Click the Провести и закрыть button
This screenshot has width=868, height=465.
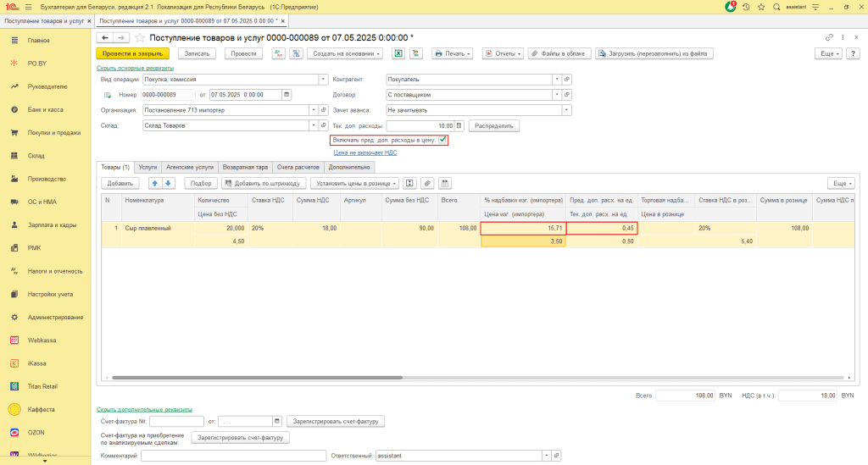coord(132,53)
